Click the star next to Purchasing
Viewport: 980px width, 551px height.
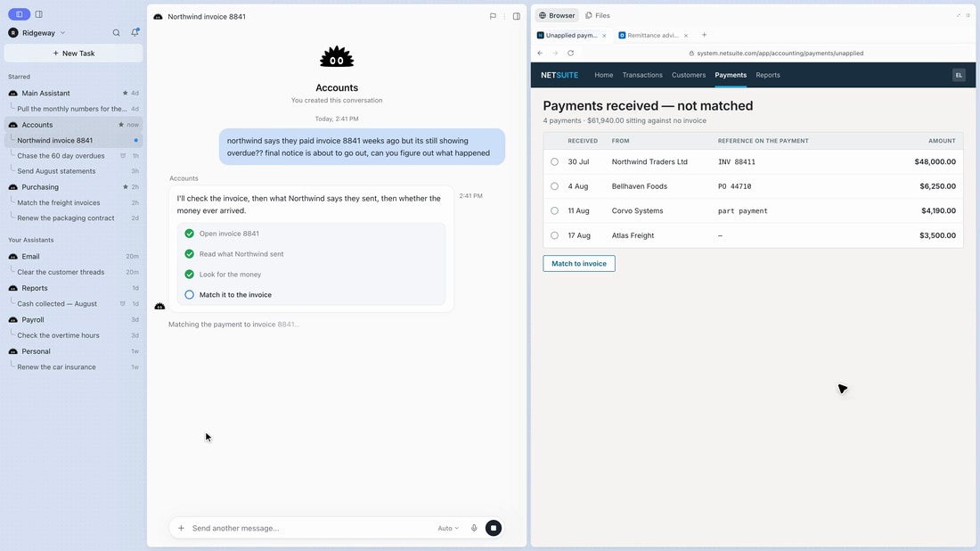point(125,187)
